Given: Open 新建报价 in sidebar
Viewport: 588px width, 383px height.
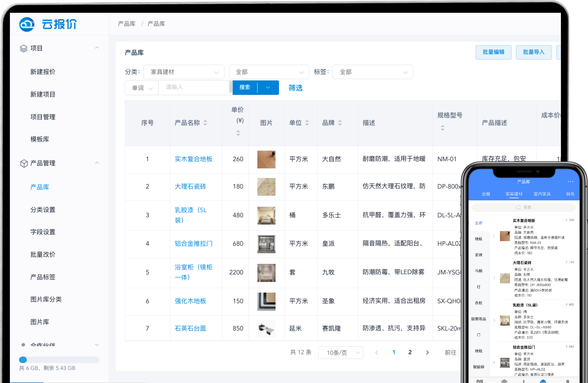Looking at the screenshot, I should coord(43,72).
